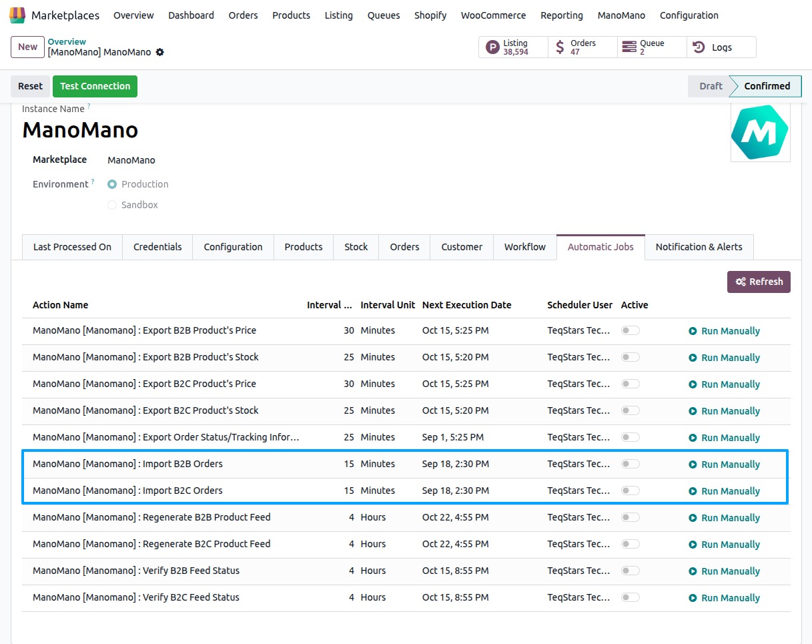Viewport: 812px width, 644px height.
Task: Open the ManoMano top menu
Action: coord(621,15)
